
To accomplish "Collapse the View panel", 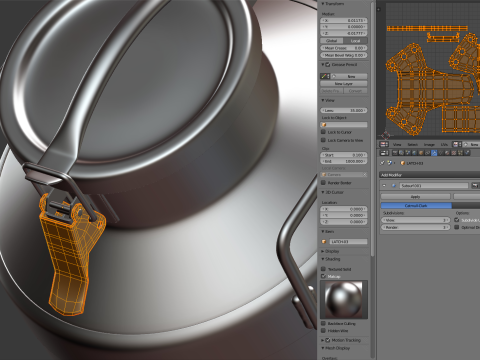I will [323, 100].
